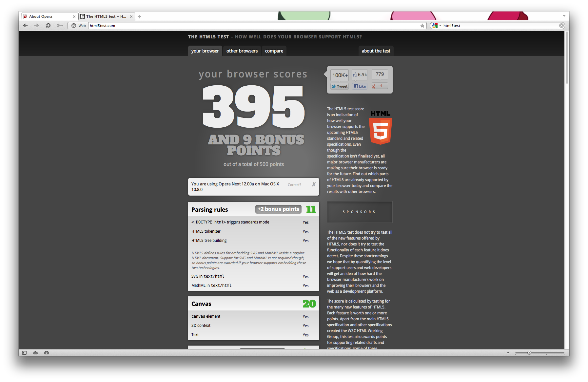Adjust the zoom slider in status bar
Image resolution: width=588 pixels, height=382 pixels.
(529, 353)
